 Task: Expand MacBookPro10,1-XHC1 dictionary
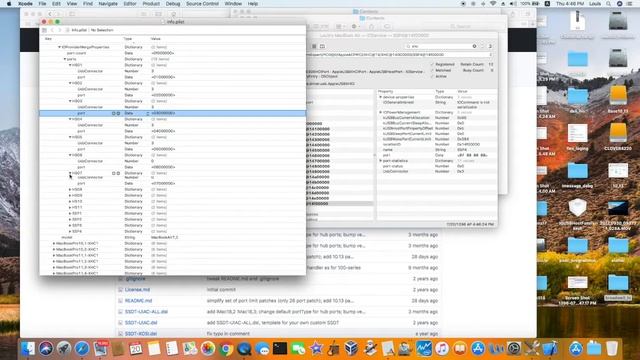coord(54,243)
